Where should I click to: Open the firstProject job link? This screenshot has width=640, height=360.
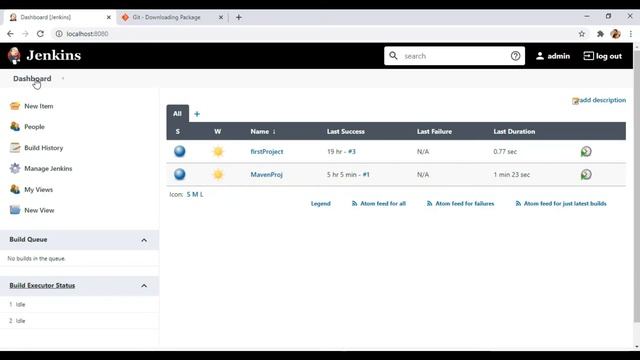pyautogui.click(x=267, y=151)
